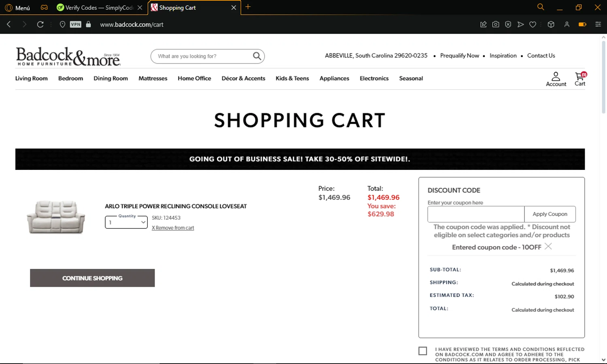Viewport: 607px width, 364px height.
Task: Go back to previous page
Action: 9,24
